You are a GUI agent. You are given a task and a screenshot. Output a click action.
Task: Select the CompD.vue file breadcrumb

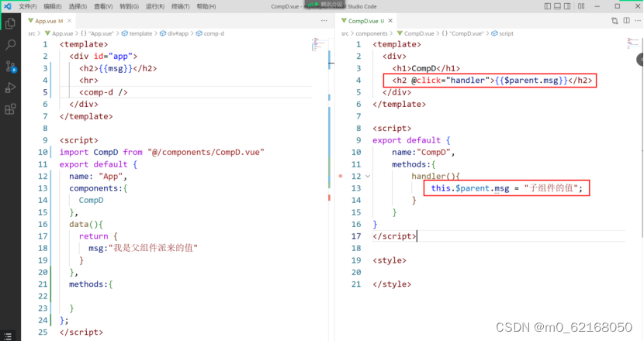415,33
